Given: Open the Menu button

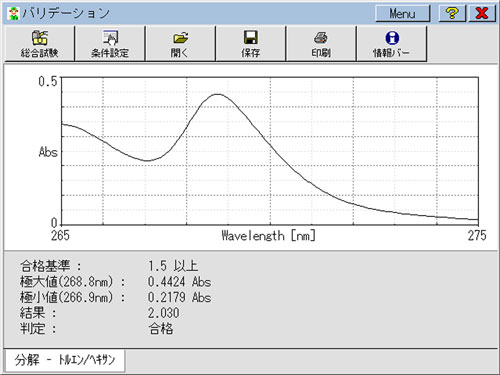Looking at the screenshot, I should click(403, 13).
